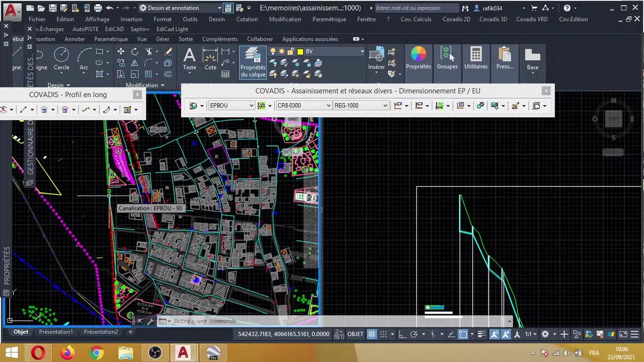Open the annotation scale 1:1 dropdown
The width and height of the screenshot is (644, 362).
click(x=531, y=334)
